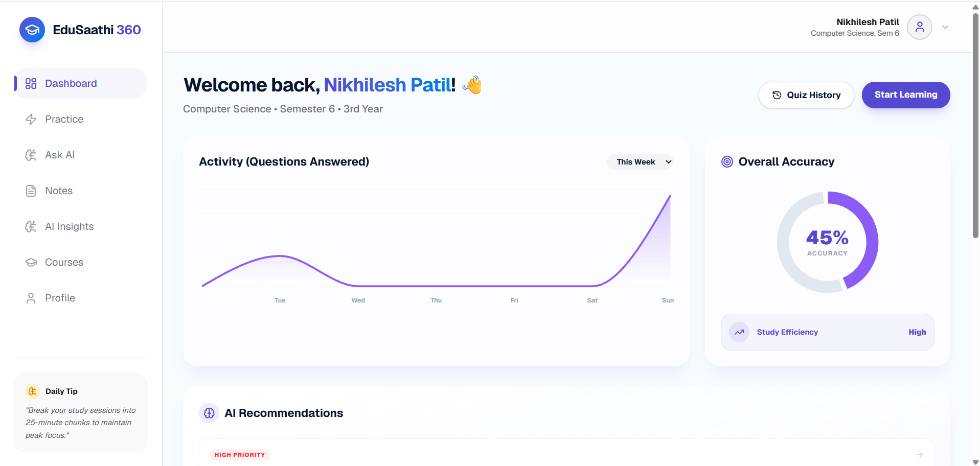
Task: Click the Ask AI brain icon
Action: [x=31, y=155]
